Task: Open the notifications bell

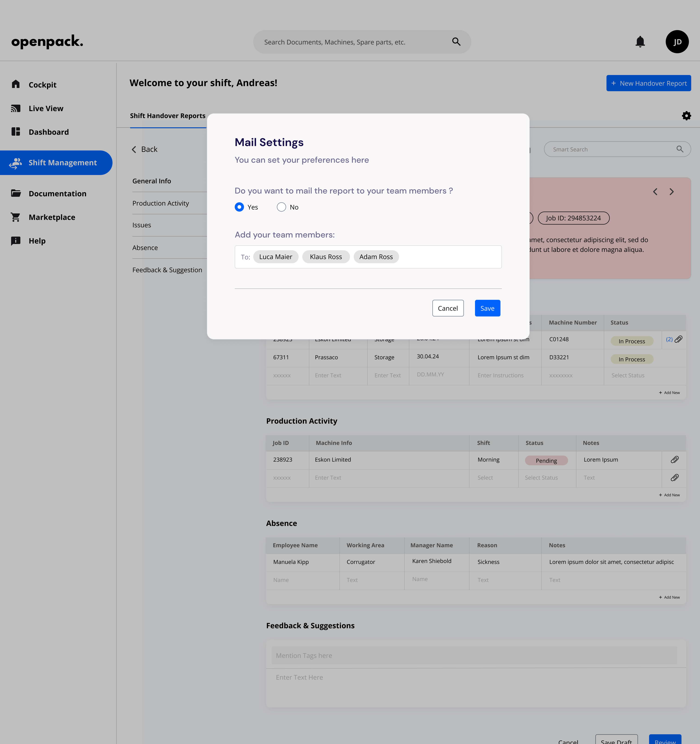Action: point(640,41)
